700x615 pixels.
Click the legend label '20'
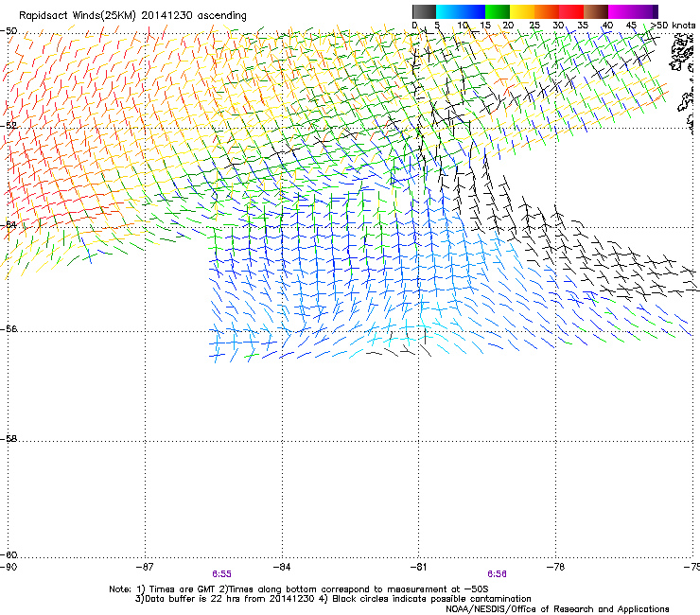[508, 26]
